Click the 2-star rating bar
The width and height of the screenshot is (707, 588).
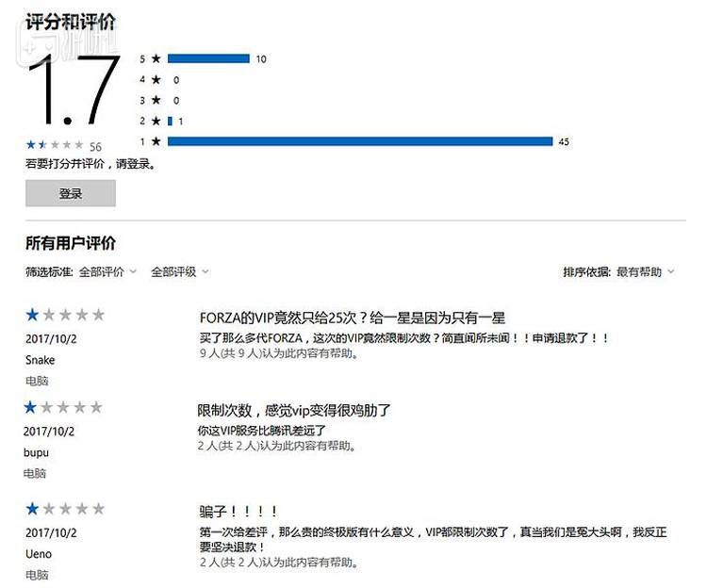[170, 121]
